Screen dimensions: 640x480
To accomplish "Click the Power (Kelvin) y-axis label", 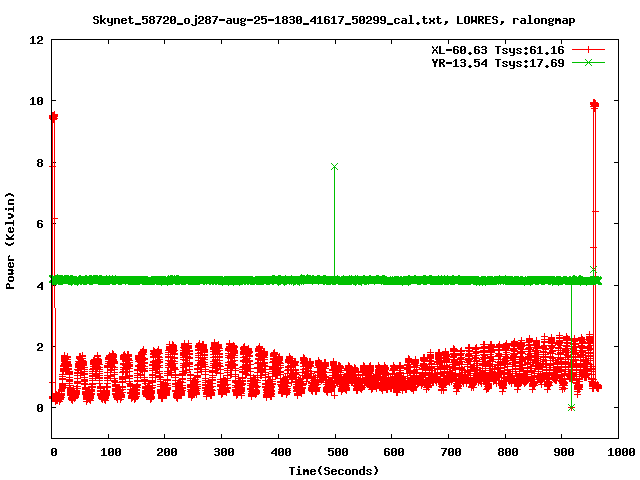I will tap(10, 241).
